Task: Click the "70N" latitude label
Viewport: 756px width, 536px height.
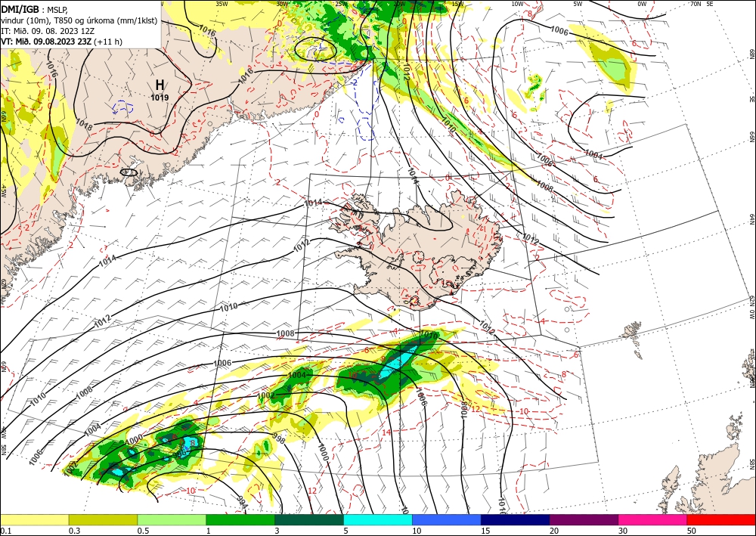Action: [696, 4]
